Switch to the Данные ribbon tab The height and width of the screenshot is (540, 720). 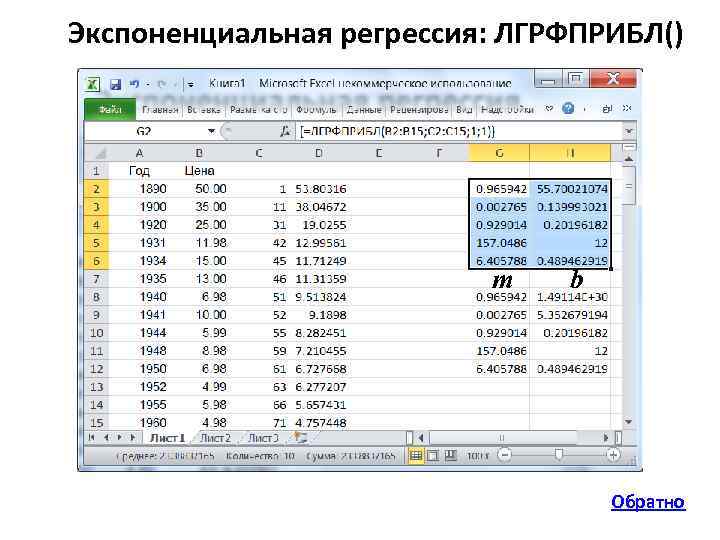tap(364, 110)
